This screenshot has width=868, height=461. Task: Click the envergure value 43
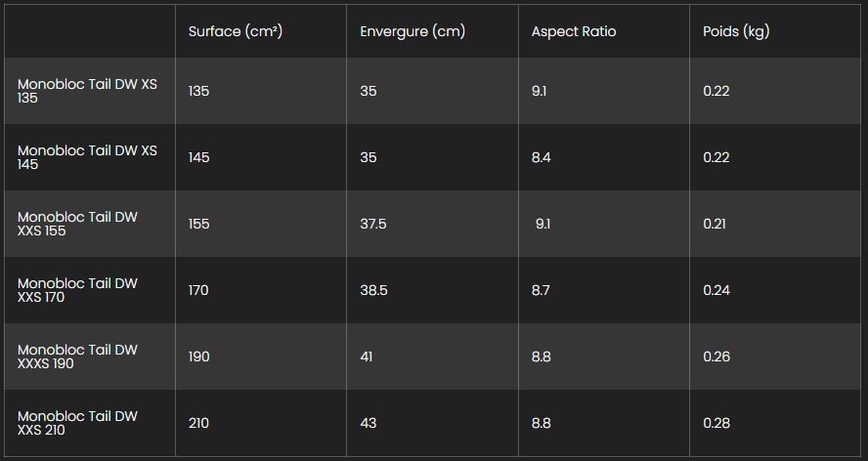(369, 423)
